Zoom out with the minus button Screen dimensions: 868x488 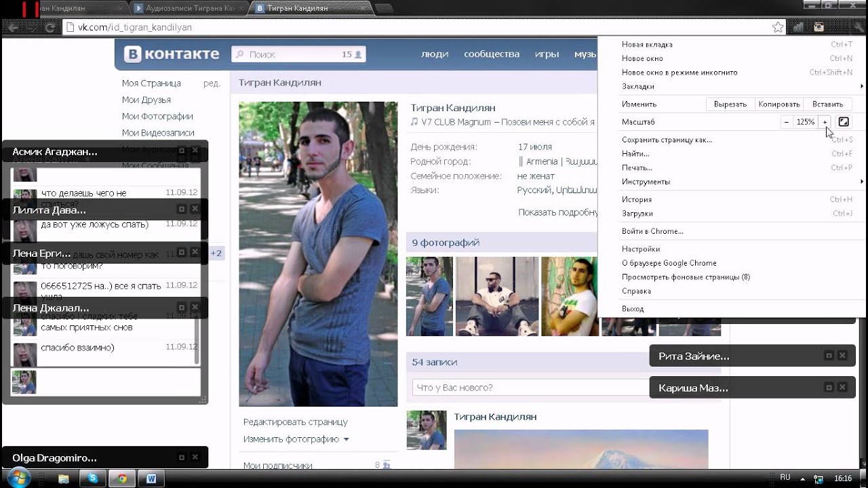(786, 122)
